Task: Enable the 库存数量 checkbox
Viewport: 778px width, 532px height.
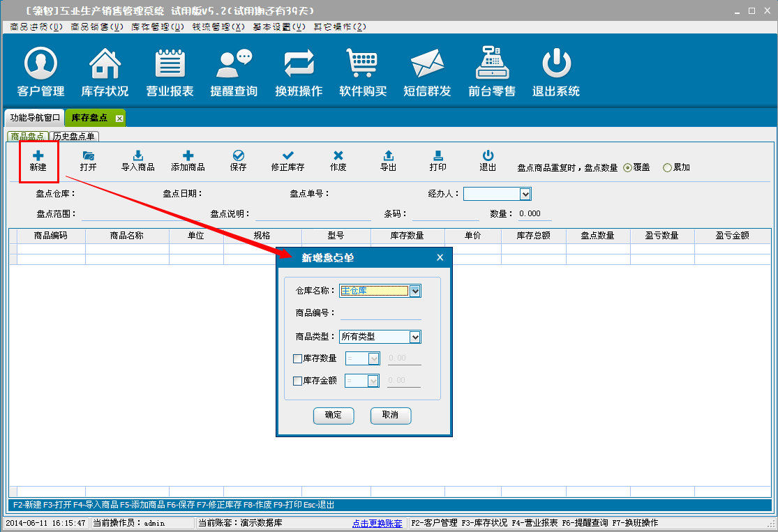Action: [298, 359]
